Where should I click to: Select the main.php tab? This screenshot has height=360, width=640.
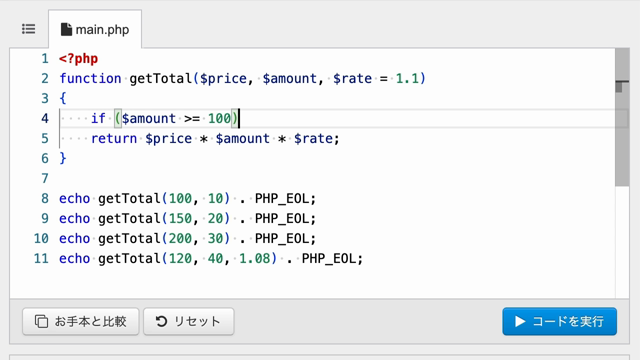pos(95,29)
